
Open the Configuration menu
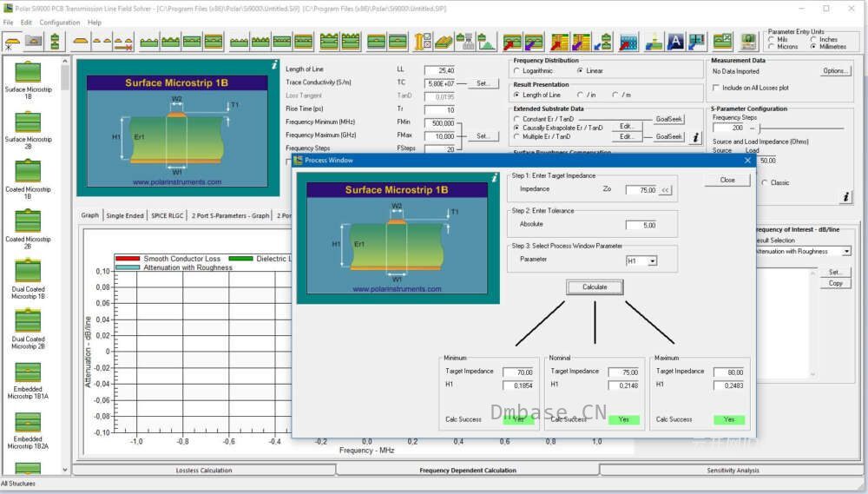pyautogui.click(x=60, y=23)
